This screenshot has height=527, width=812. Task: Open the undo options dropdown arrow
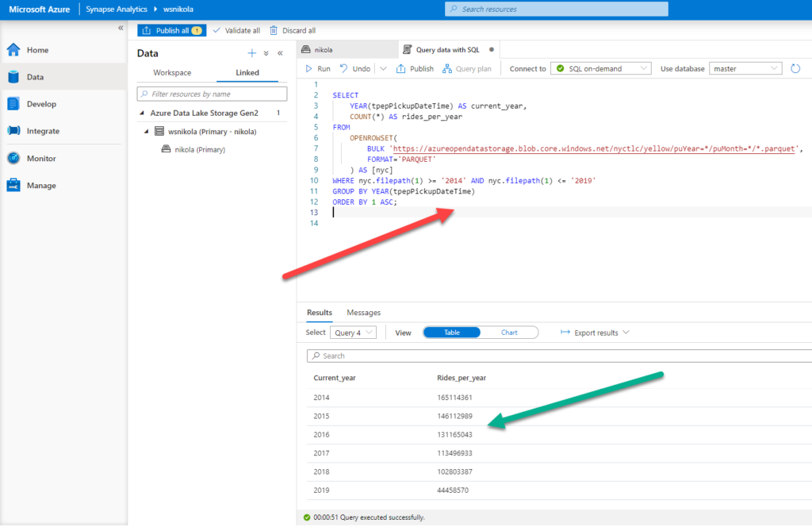(383, 68)
